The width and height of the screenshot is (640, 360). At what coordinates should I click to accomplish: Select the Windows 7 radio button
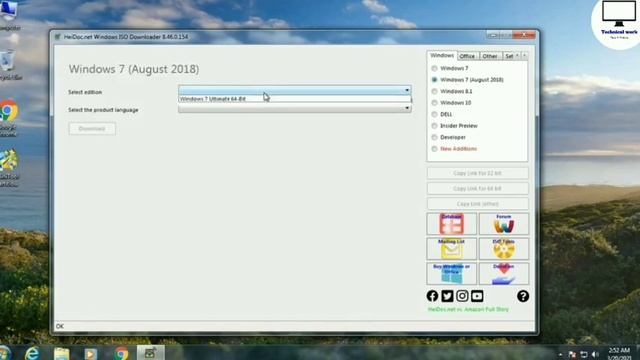pos(434,68)
